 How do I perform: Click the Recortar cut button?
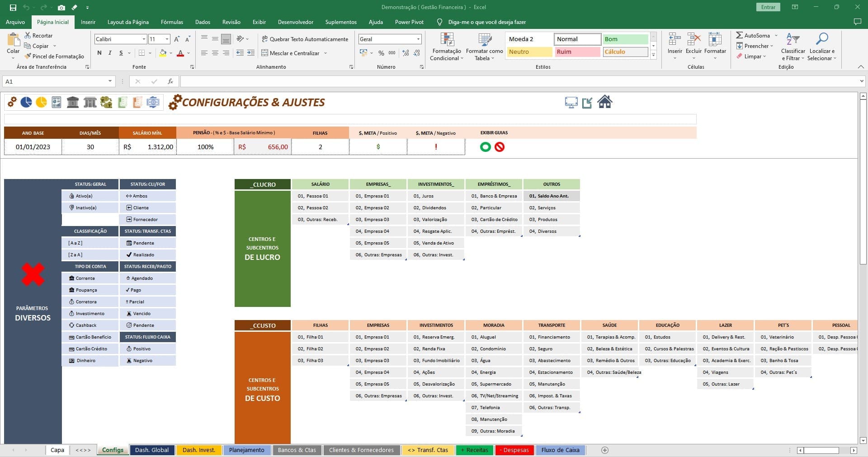click(x=38, y=36)
